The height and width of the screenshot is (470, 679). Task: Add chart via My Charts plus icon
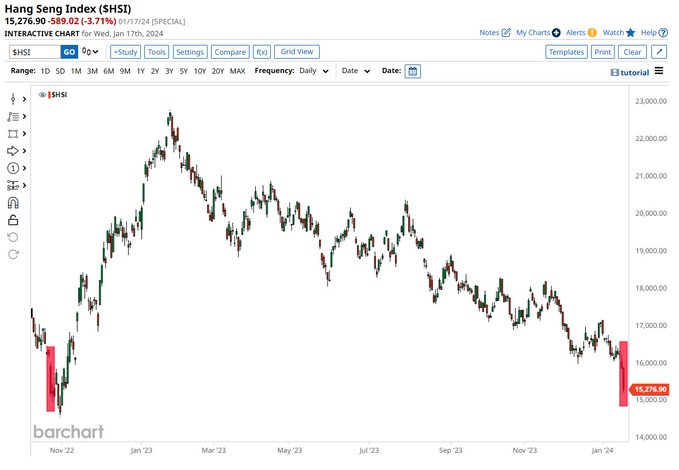click(556, 33)
